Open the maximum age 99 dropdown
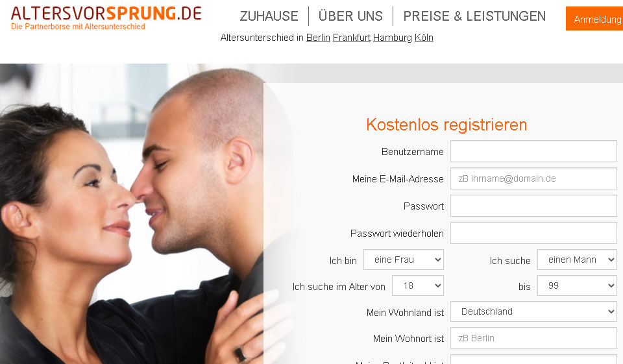Screen dimensions: 623x364 577,285
